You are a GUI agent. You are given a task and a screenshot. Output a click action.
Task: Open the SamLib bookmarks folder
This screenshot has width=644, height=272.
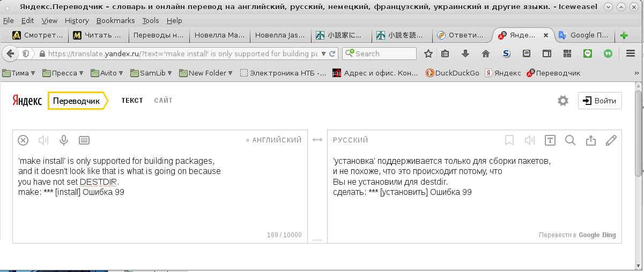152,73
